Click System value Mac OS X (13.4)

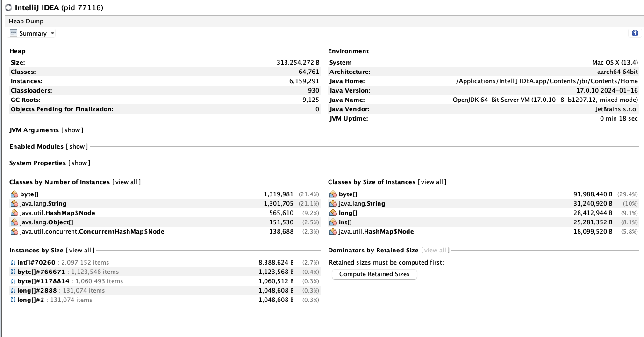615,62
